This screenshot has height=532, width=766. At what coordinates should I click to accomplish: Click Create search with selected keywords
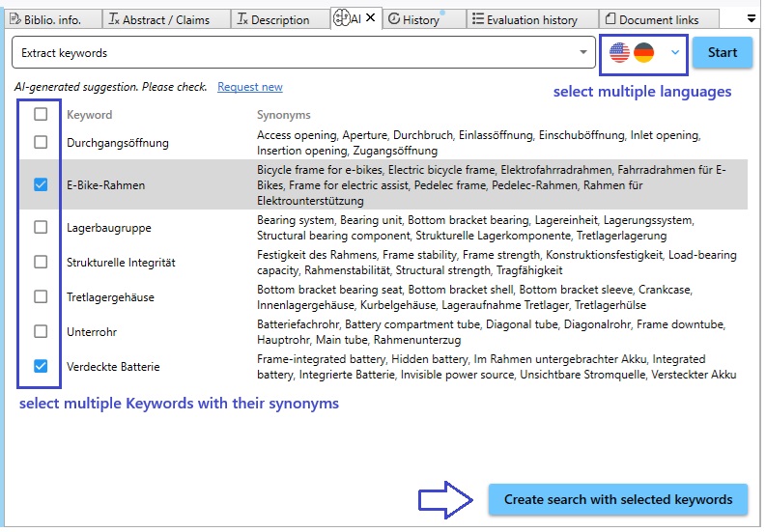[x=618, y=500]
